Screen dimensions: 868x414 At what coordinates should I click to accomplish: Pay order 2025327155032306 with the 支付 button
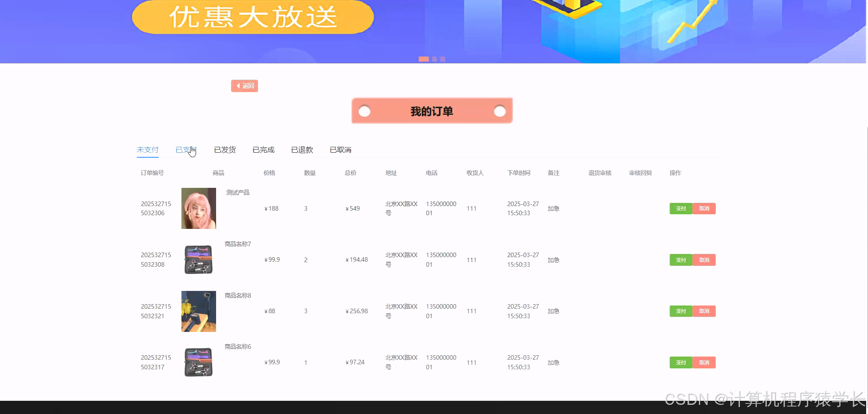(681, 208)
